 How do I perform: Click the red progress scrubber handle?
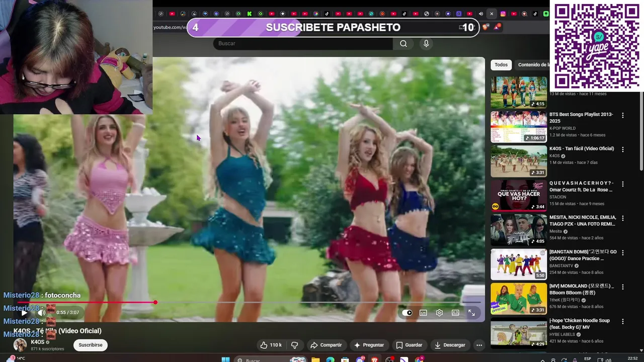pos(155,302)
